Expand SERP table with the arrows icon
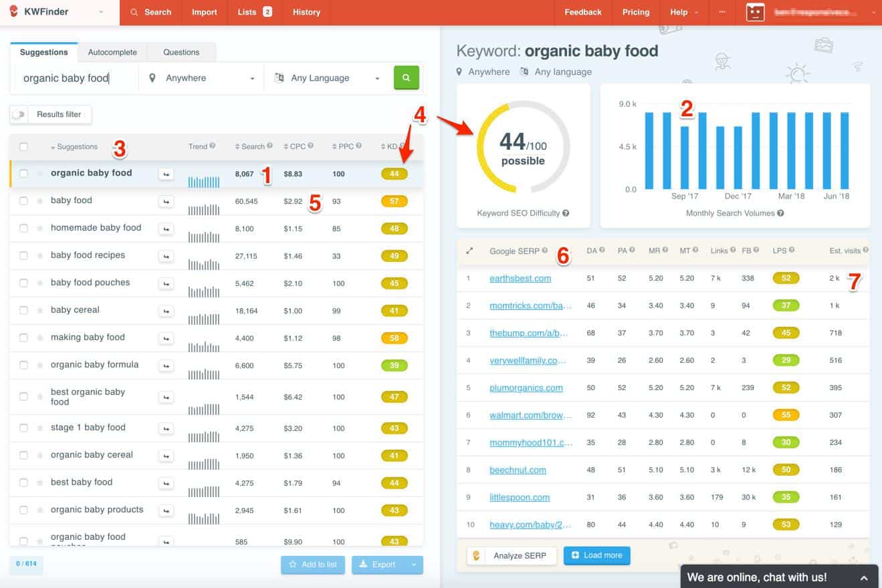The width and height of the screenshot is (882, 588). (x=469, y=251)
